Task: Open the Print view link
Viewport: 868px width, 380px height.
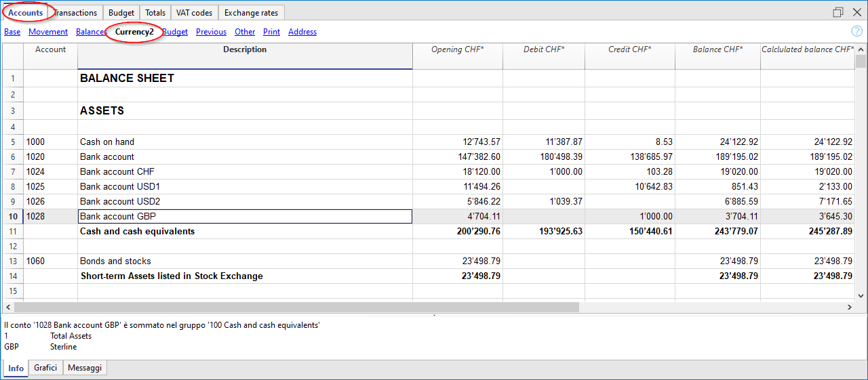Action: pyautogui.click(x=271, y=32)
